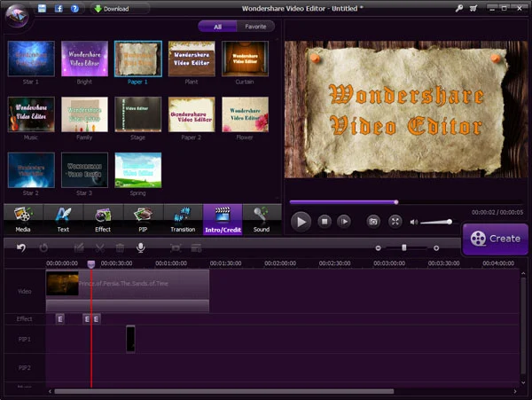Open the Sound tab

click(262, 219)
